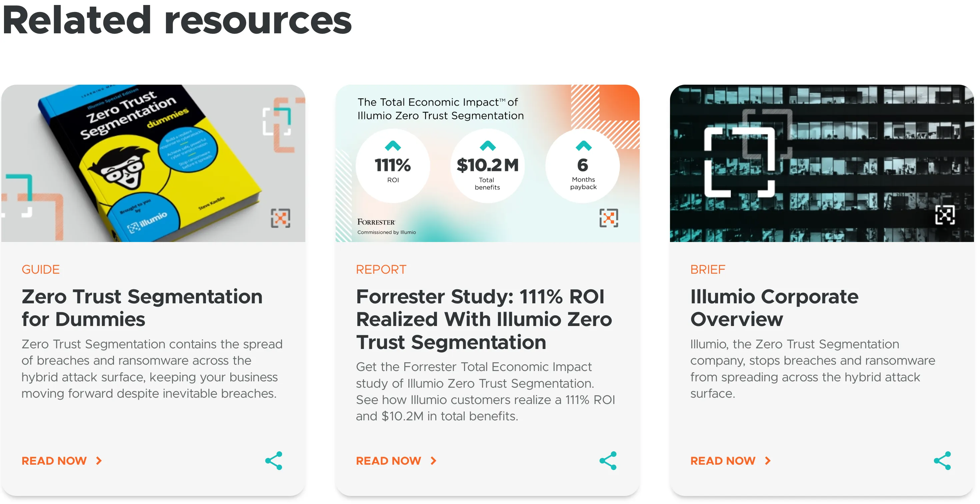This screenshot has height=504, width=980.
Task: Click Read Now on Corporate Overview card
Action: [x=723, y=461]
